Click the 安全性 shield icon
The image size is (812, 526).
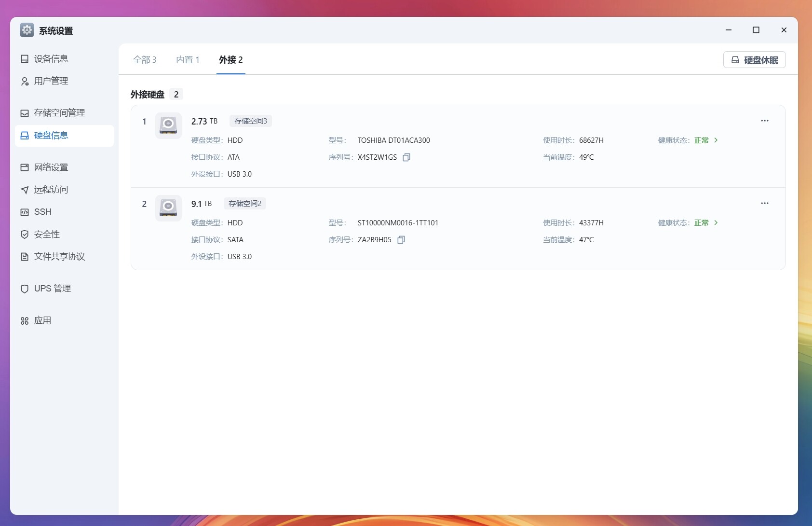point(25,235)
